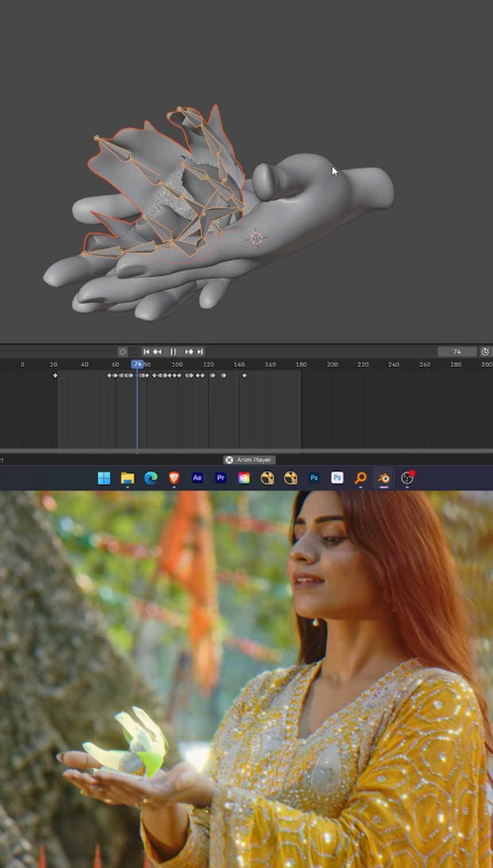Screen dimensions: 493x868
Task: Jump to the next keyframe
Action: [x=189, y=352]
